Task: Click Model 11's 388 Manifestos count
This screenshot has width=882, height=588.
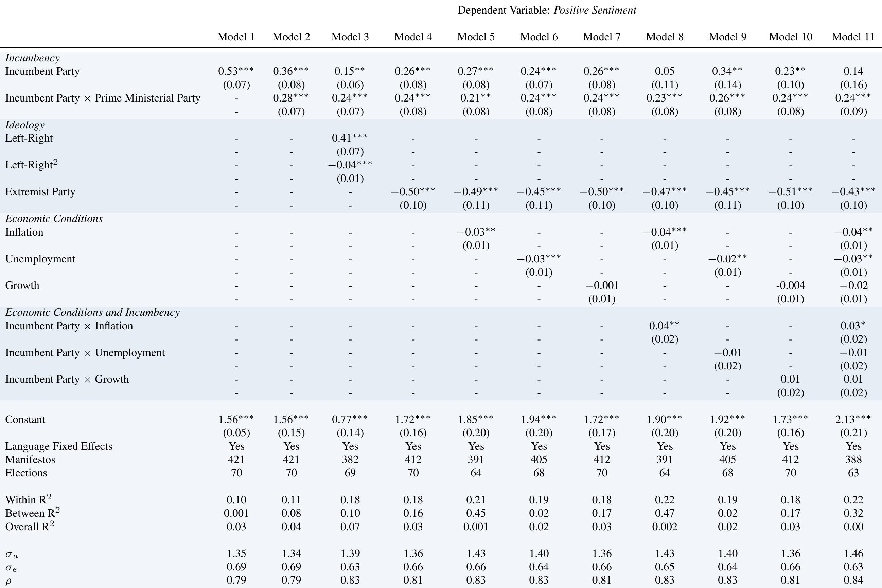Action: 853,460
